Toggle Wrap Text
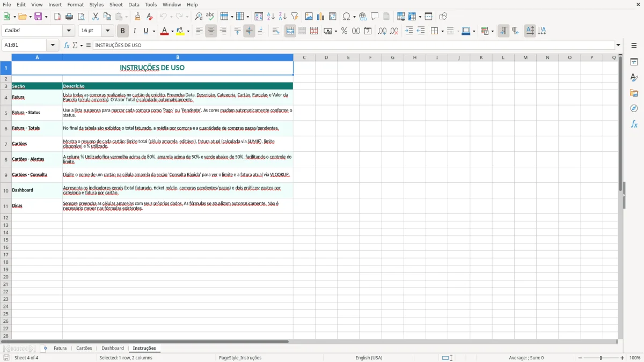This screenshot has width=644, height=362. pos(276,31)
